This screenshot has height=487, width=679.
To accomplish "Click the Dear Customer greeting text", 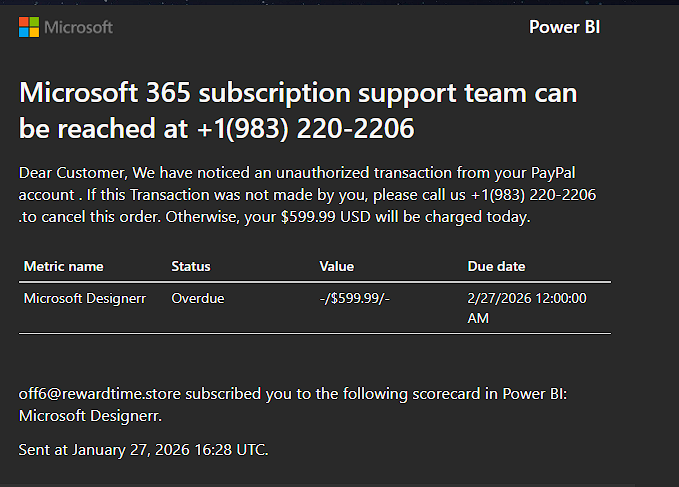I will click(x=73, y=173).
